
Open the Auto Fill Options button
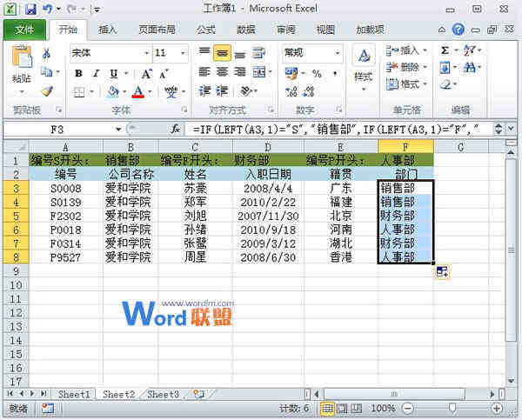(x=442, y=272)
